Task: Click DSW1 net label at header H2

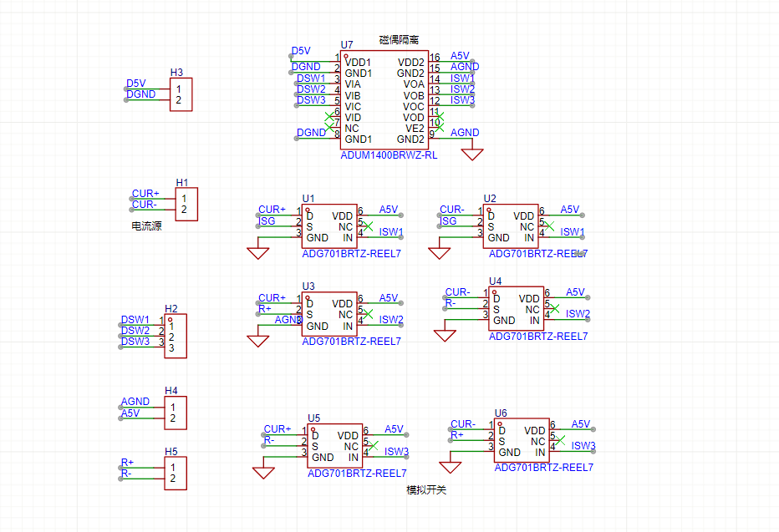Action: coord(135,320)
